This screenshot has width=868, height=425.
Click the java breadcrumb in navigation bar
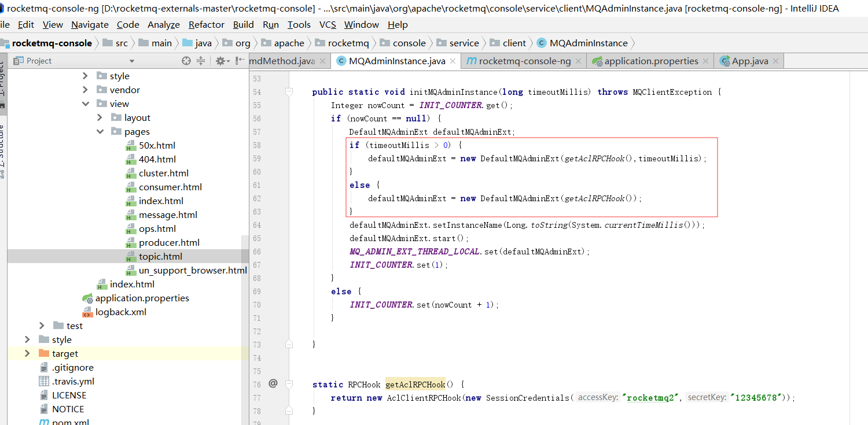tap(197, 43)
